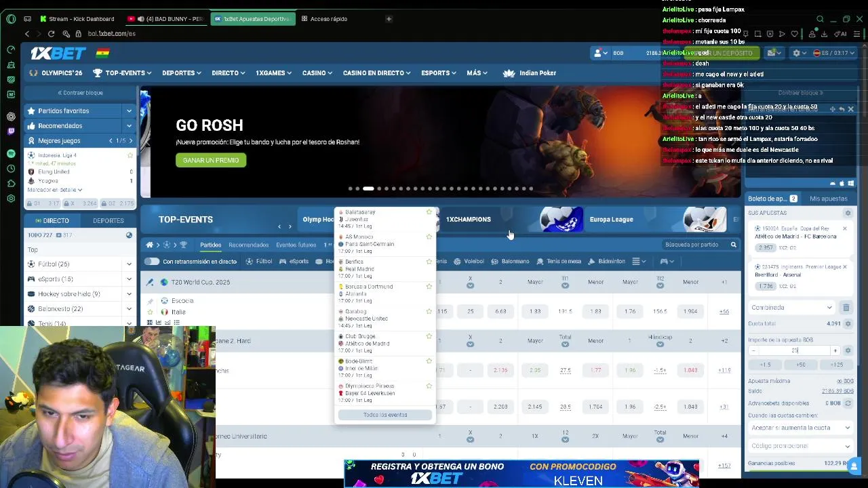Open CASINO EN DIRECTO menu
868x488 pixels.
[376, 73]
